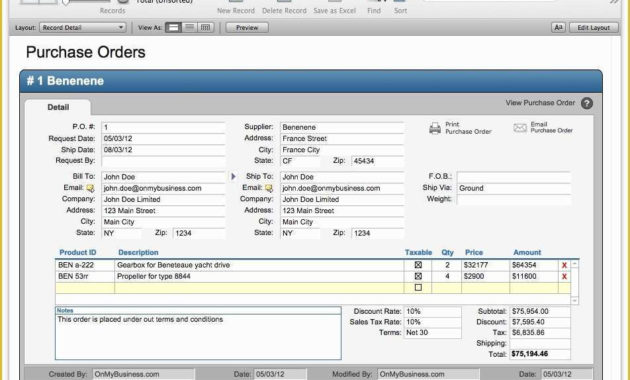Screen dimensions: 630x380
Task: Toggle Taxable for Gearbox line item
Action: pos(418,265)
